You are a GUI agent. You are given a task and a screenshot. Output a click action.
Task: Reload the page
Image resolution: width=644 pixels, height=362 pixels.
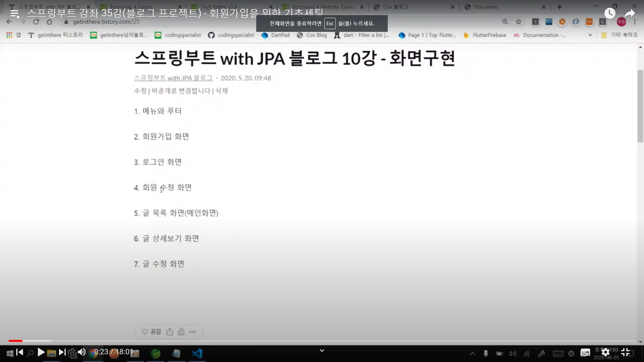pyautogui.click(x=36, y=22)
